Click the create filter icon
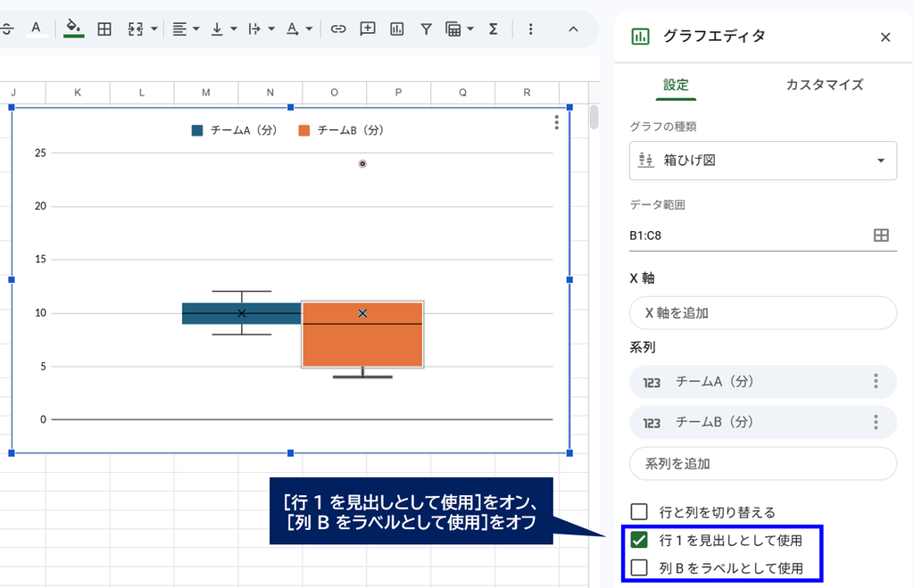The image size is (914, 588). click(x=426, y=29)
